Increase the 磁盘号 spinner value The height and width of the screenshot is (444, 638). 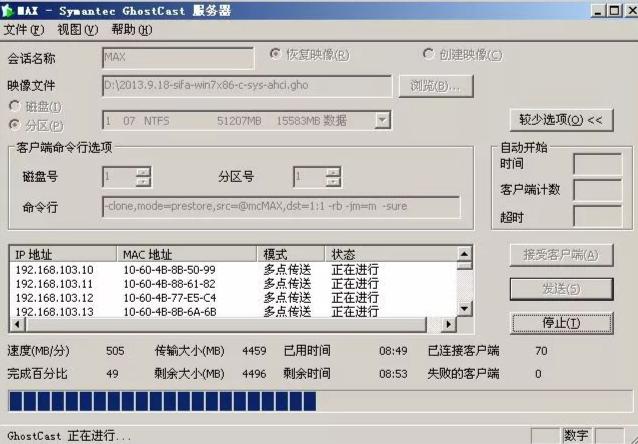click(143, 172)
